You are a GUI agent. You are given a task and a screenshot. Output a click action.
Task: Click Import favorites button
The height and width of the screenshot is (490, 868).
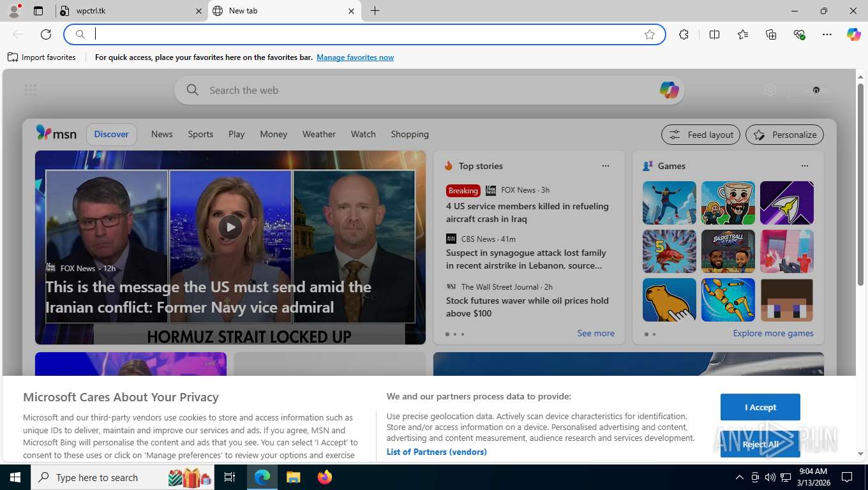coord(41,57)
